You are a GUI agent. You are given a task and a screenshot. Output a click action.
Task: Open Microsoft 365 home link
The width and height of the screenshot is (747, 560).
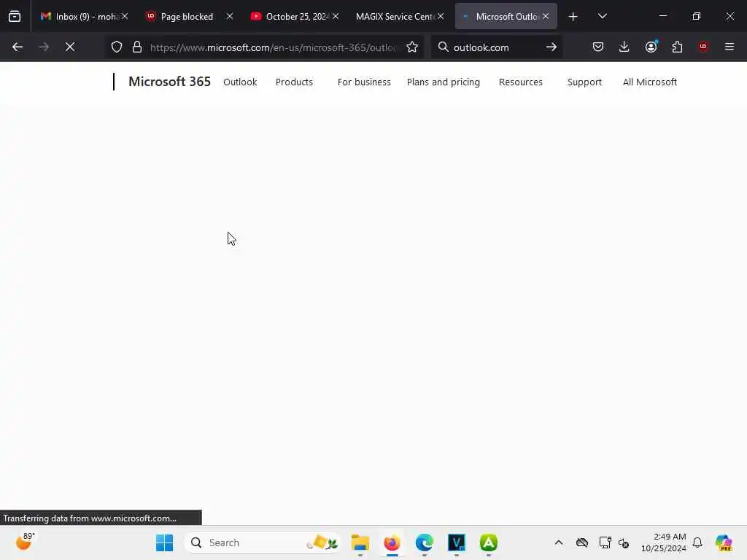pyautogui.click(x=169, y=82)
